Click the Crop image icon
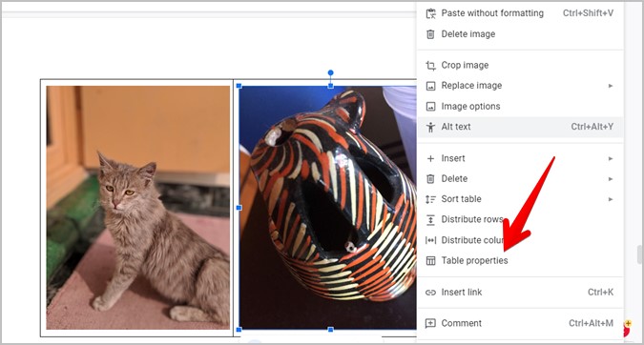The image size is (644, 345). click(x=430, y=65)
